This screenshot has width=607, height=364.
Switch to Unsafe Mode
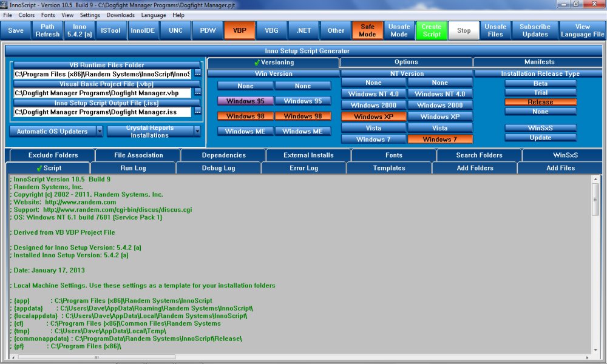click(x=399, y=30)
